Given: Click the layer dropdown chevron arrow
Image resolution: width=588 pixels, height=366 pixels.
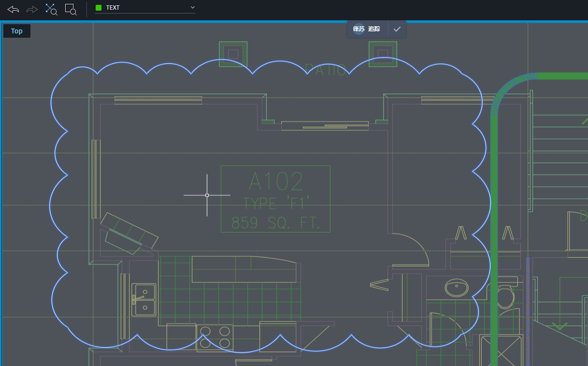Looking at the screenshot, I should (192, 7).
